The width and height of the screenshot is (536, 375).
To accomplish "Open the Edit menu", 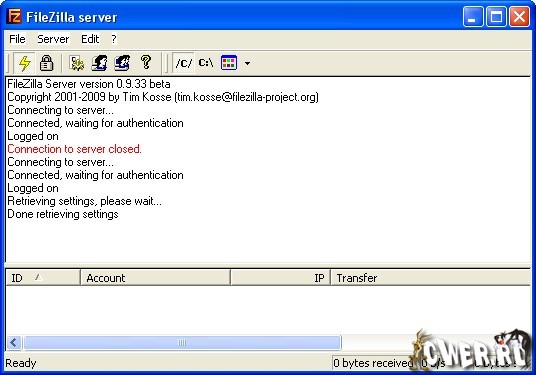I will (x=90, y=39).
